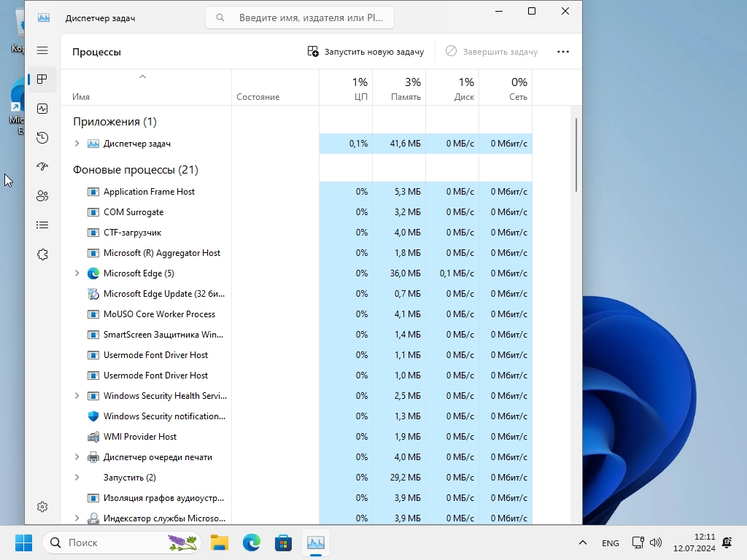Screen dimensions: 747x560
Task: Select the WMI Provider Host process
Action: point(140,437)
